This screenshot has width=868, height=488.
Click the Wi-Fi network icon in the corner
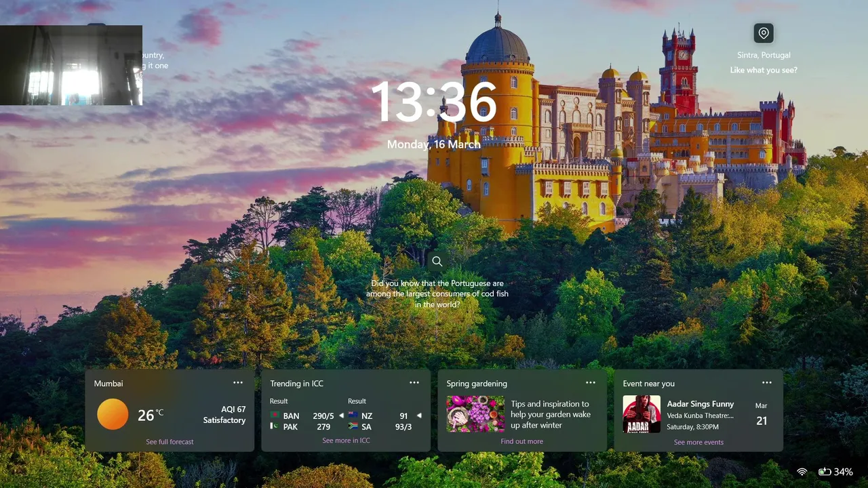tap(802, 472)
